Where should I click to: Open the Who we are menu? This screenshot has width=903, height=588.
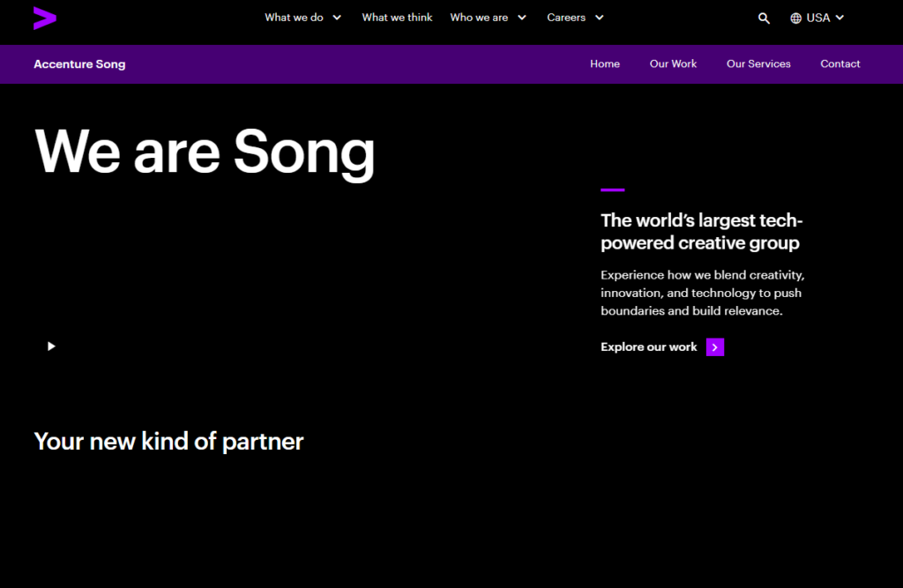click(x=479, y=18)
